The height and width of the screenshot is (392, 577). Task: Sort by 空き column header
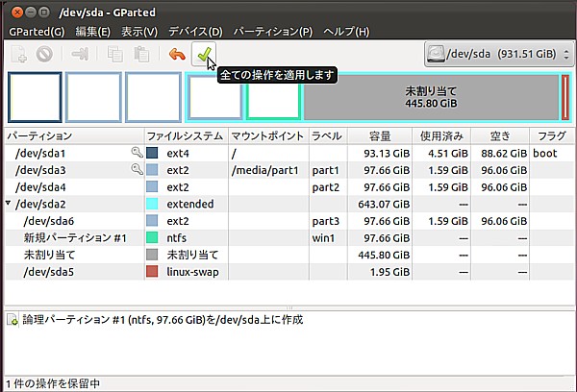[500, 136]
